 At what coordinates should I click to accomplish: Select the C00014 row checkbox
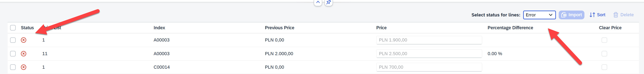pos(13,67)
